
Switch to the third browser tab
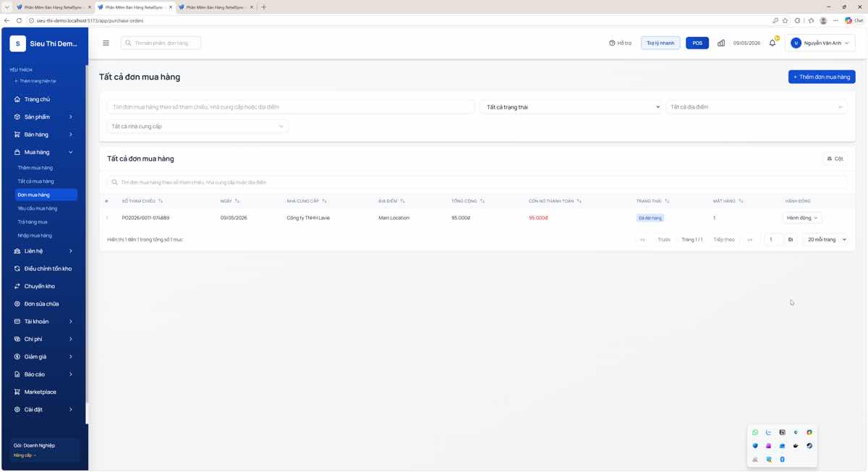point(216,7)
